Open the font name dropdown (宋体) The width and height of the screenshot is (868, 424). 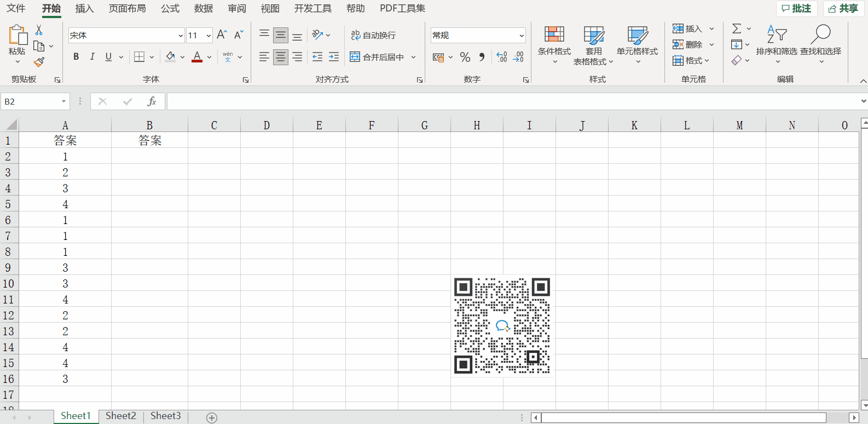[181, 36]
